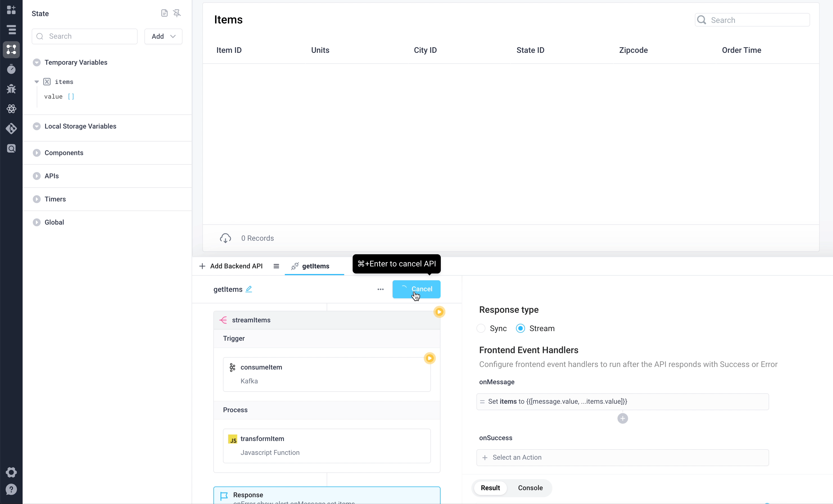Viewport: 833px width, 504px height.
Task: Click the download records cloud icon
Action: (225, 238)
